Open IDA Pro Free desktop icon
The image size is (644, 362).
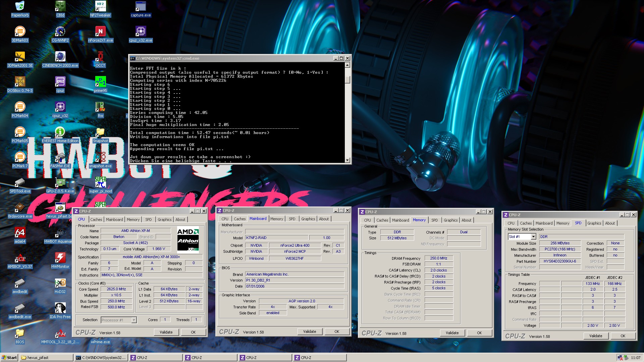60,311
